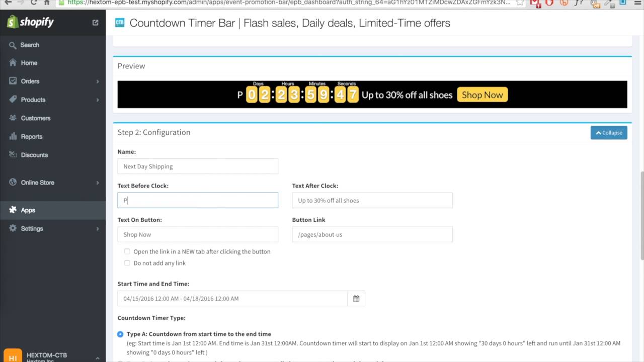The width and height of the screenshot is (644, 362).
Task: Click the Search magnifier icon in sidebar
Action: (13, 45)
